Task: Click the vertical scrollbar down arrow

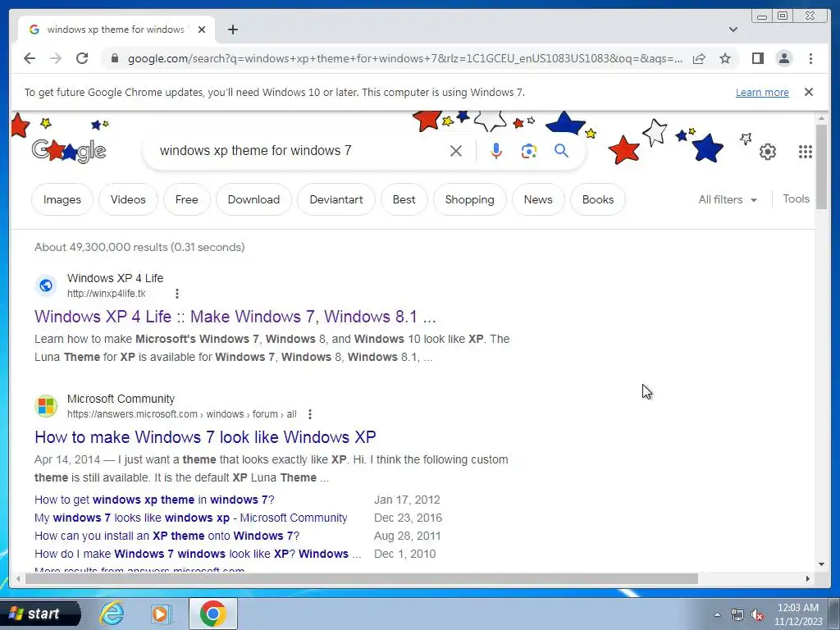Action: pos(821,564)
